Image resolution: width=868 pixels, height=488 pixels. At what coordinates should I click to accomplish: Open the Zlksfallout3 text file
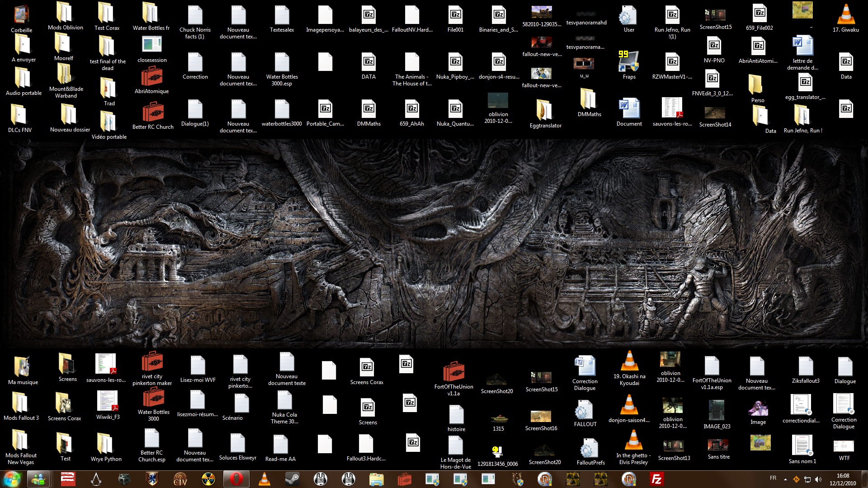coord(805,370)
